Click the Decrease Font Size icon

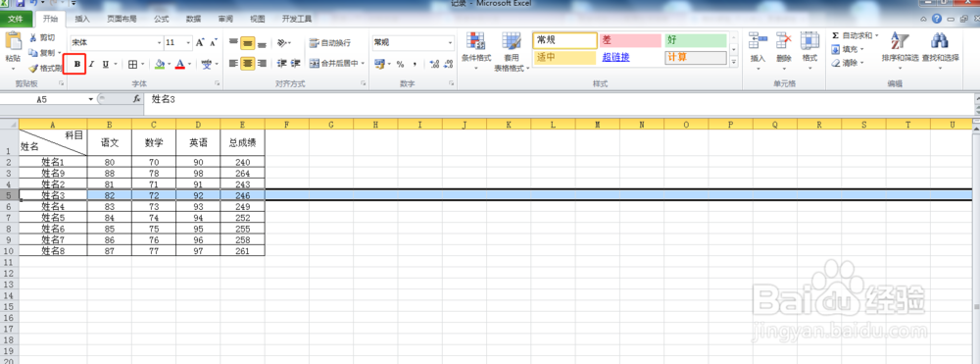[x=213, y=43]
